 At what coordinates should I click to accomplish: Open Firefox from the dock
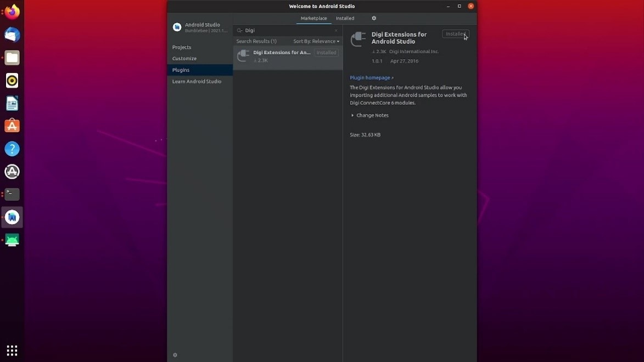coord(12,12)
